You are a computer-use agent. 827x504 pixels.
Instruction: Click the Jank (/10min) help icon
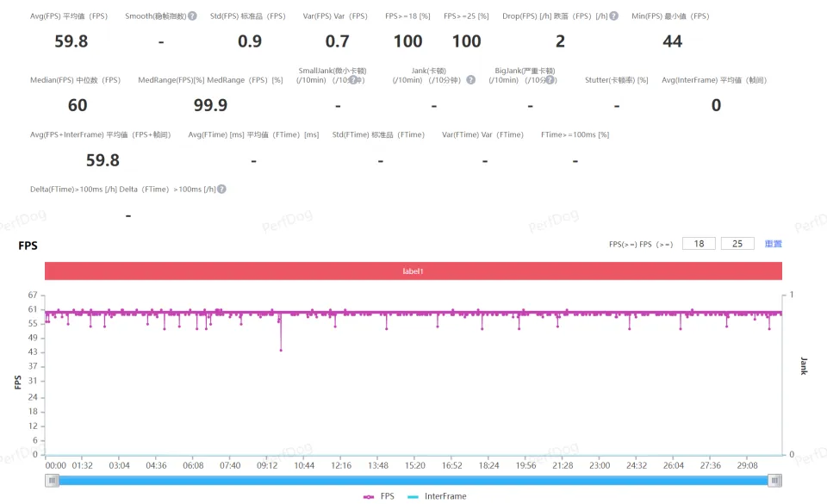(470, 80)
